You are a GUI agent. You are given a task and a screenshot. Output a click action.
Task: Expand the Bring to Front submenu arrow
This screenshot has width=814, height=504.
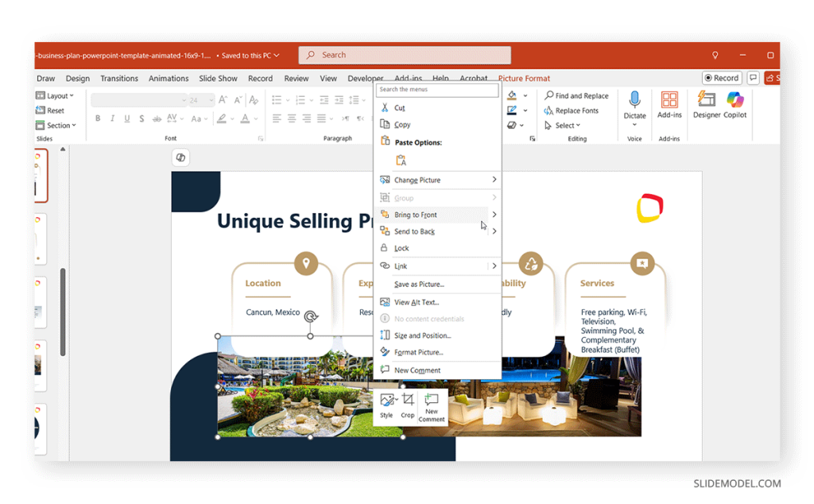click(494, 215)
